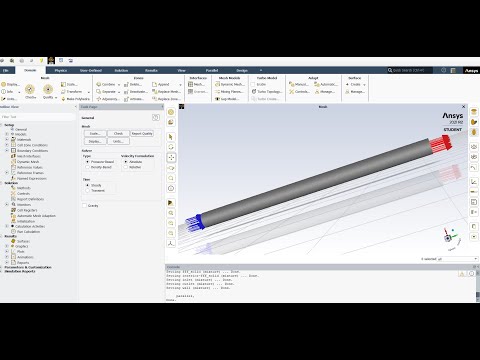Viewport: 480px width, 360px height.
Task: Select the rotate view tool in viewport toolbar
Action: (x=171, y=147)
